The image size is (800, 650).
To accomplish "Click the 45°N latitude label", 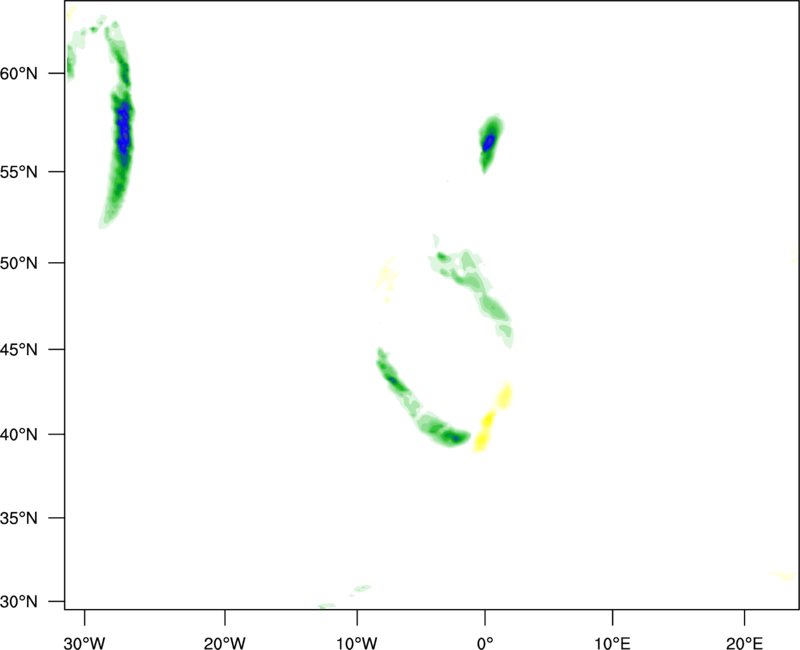I will (x=19, y=349).
